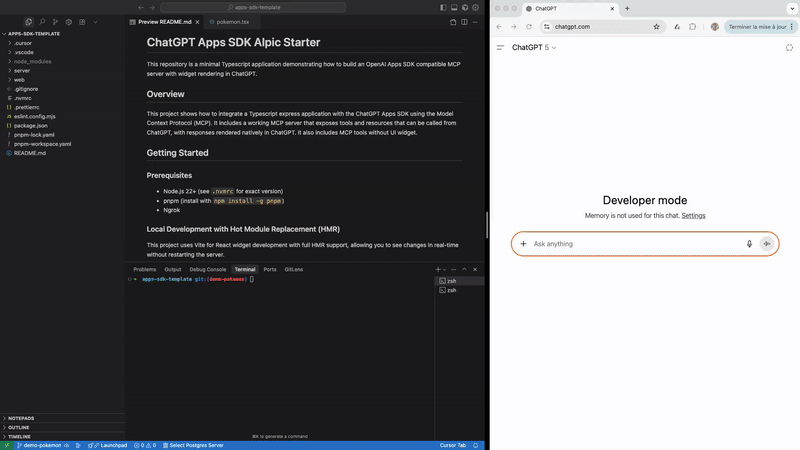This screenshot has height=450, width=800.
Task: Start voice mode in ChatGPT prompt box
Action: click(767, 244)
